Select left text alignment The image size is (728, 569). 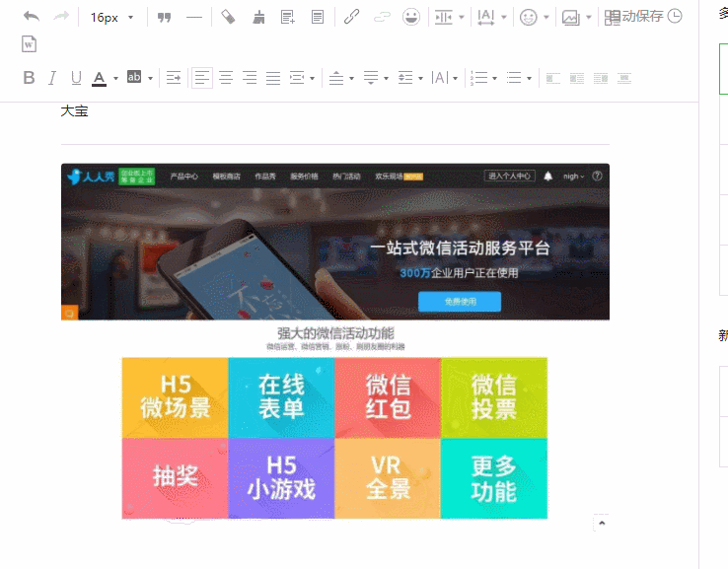tap(202, 78)
